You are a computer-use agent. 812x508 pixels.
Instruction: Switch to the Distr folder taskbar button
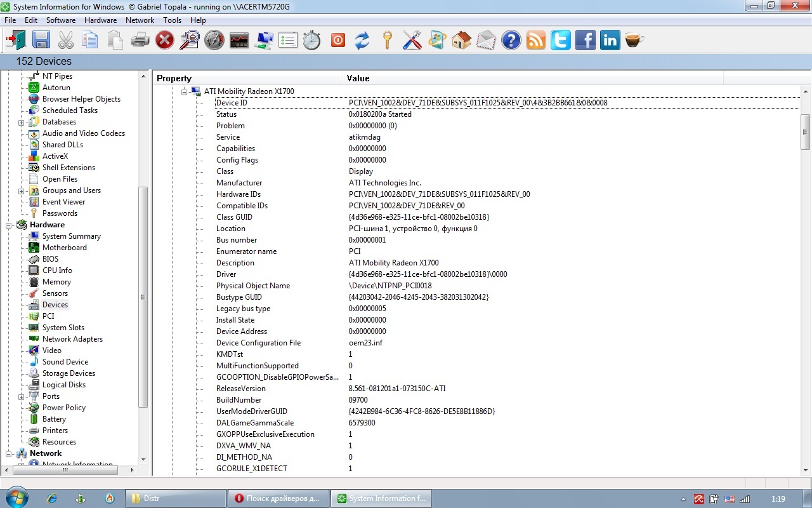pos(174,498)
